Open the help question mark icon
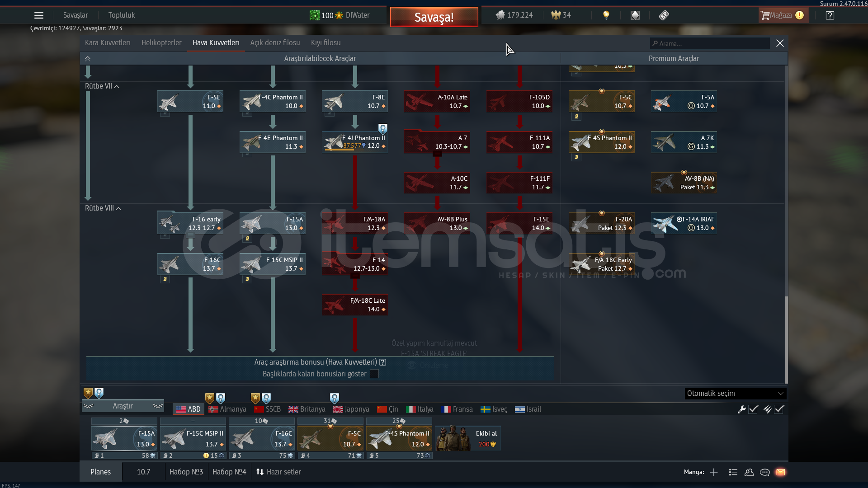Screen dimensions: 868x488 tap(830, 15)
